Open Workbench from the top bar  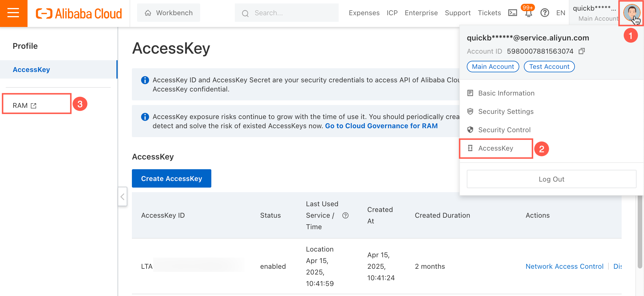tap(169, 13)
